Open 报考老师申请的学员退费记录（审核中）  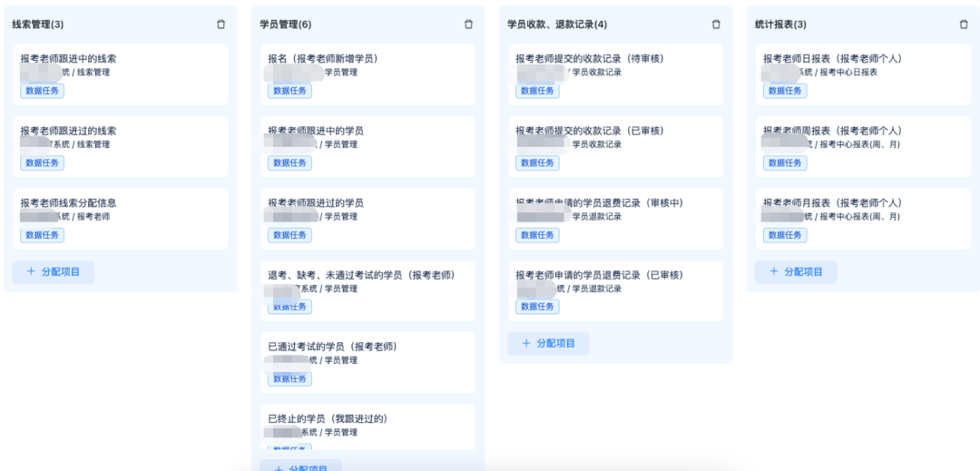pyautogui.click(x=615, y=219)
